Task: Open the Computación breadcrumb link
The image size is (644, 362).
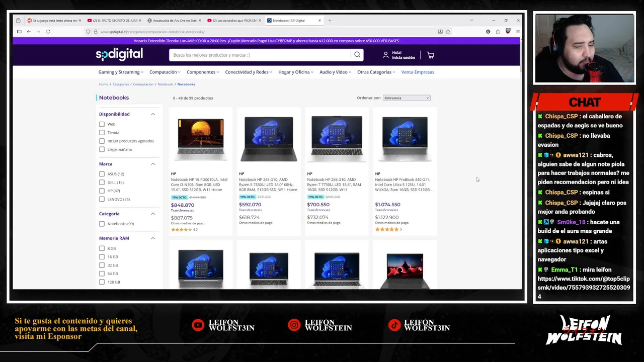Action: (x=143, y=84)
